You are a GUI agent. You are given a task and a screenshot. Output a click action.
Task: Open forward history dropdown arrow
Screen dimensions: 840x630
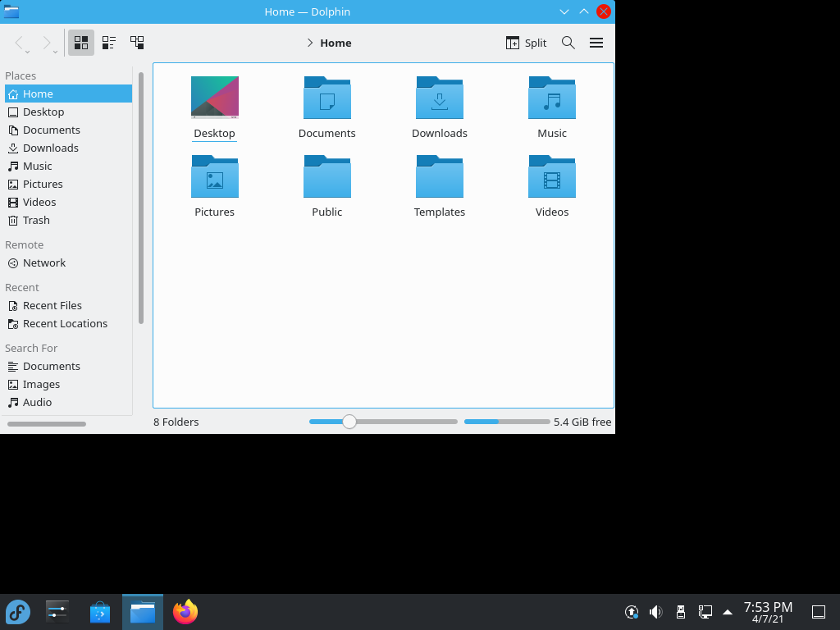click(x=55, y=52)
